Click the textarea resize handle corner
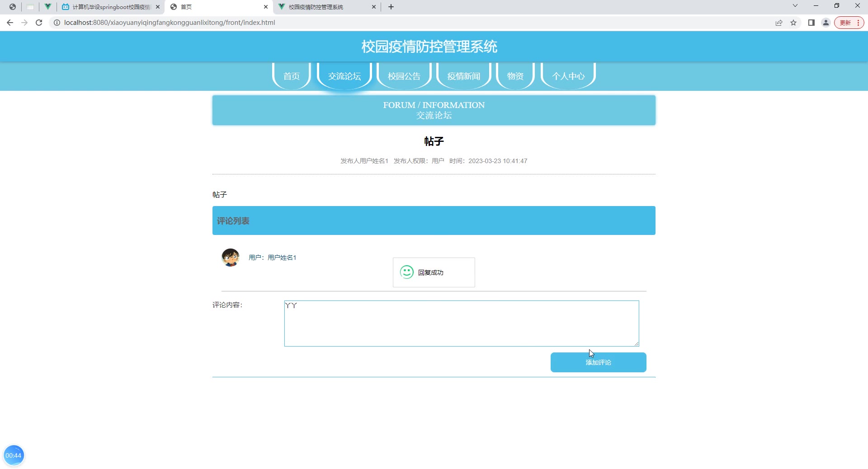Screen dimensions: 868x469 (x=637, y=344)
